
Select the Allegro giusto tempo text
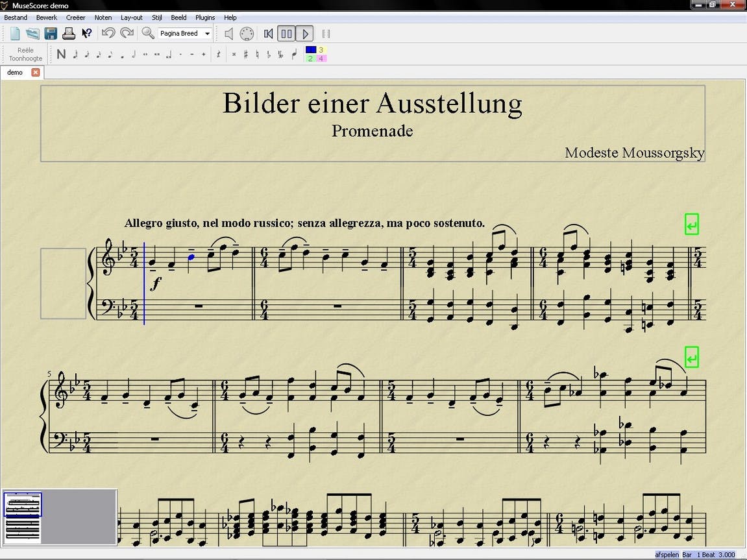coord(304,223)
